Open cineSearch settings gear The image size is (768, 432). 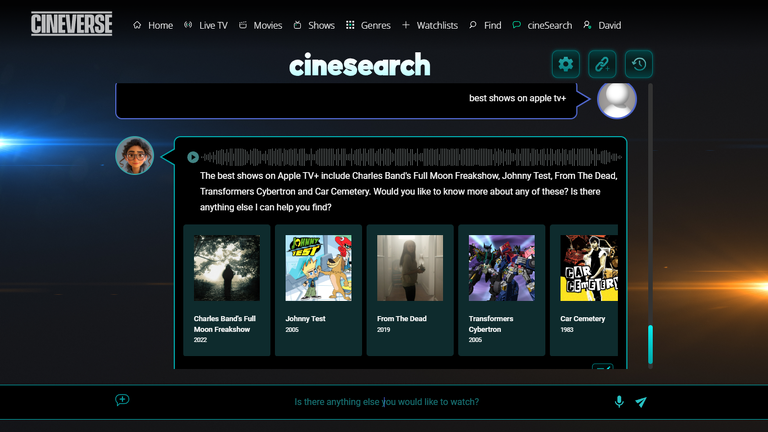coord(566,64)
